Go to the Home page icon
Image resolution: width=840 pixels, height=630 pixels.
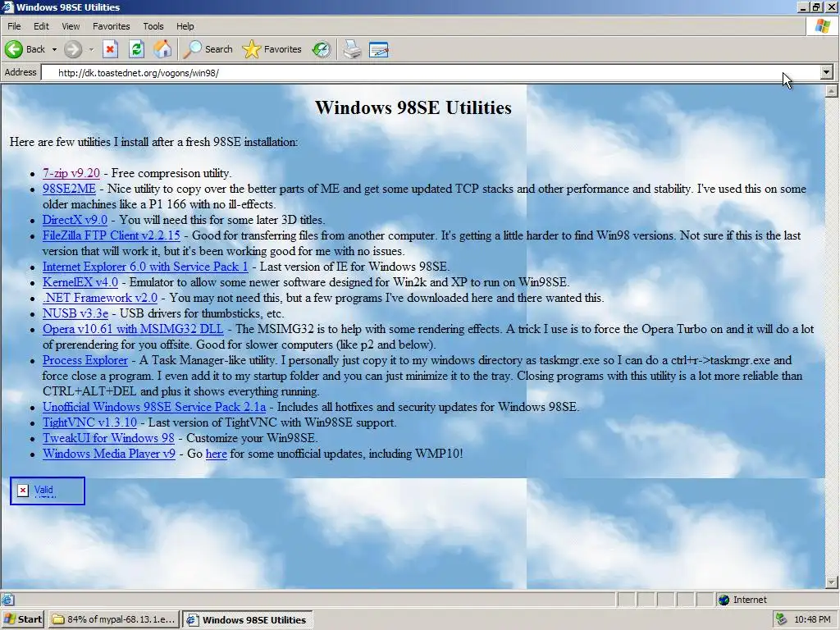(x=163, y=49)
